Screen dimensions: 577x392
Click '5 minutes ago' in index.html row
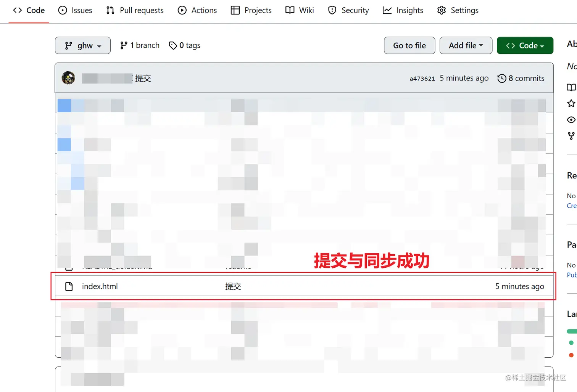point(520,286)
